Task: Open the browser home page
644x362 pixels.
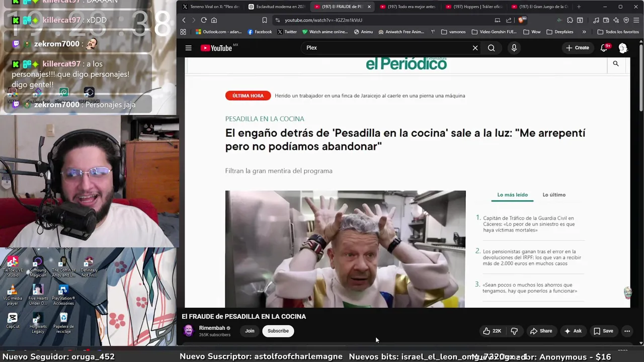Action: (x=214, y=20)
